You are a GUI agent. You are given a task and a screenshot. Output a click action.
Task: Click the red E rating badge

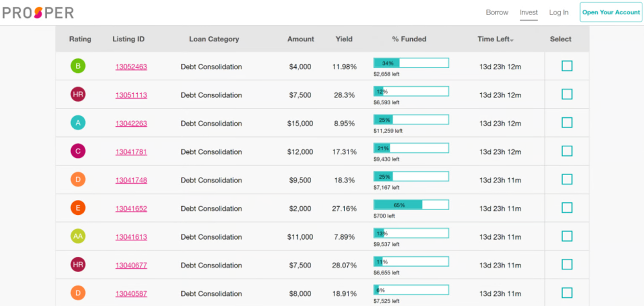pos(78,208)
